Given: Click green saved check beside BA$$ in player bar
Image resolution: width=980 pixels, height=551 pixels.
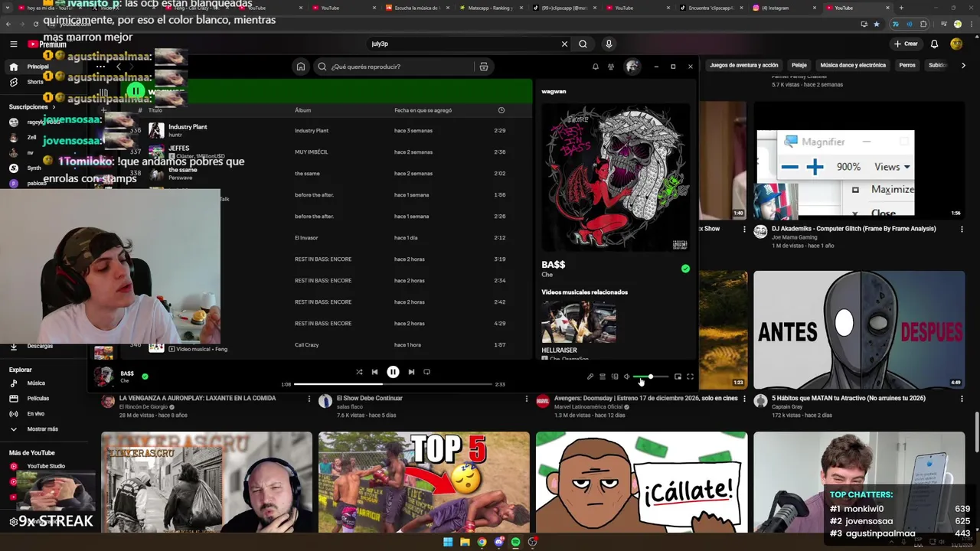Looking at the screenshot, I should tap(145, 377).
